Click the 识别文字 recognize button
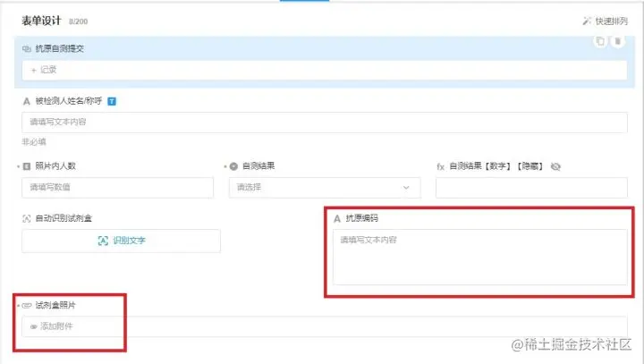The image size is (644, 364). coord(121,241)
